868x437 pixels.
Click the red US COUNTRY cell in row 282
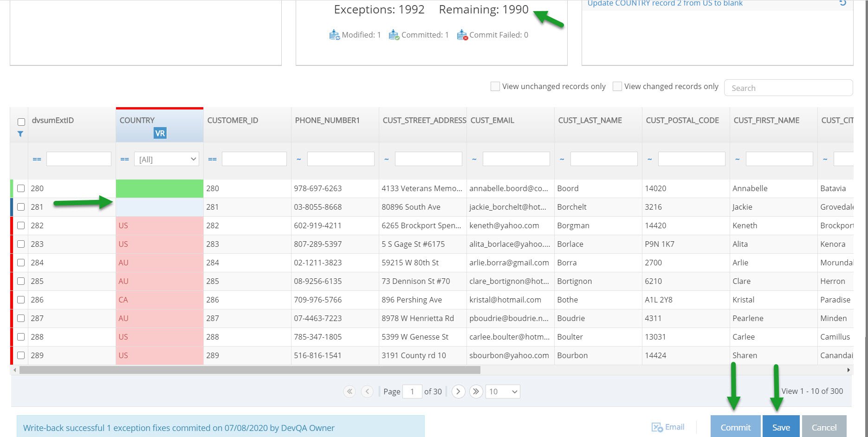point(160,225)
